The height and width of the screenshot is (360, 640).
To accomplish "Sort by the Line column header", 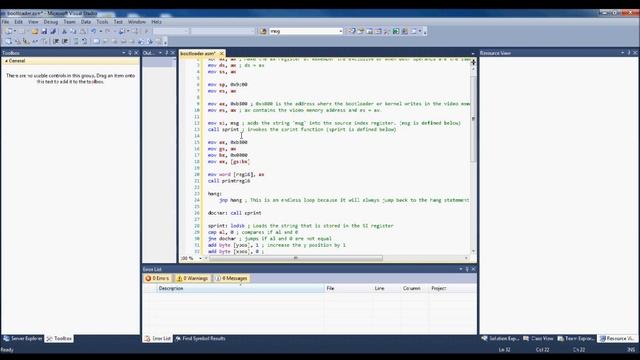I will pyautogui.click(x=386, y=288).
